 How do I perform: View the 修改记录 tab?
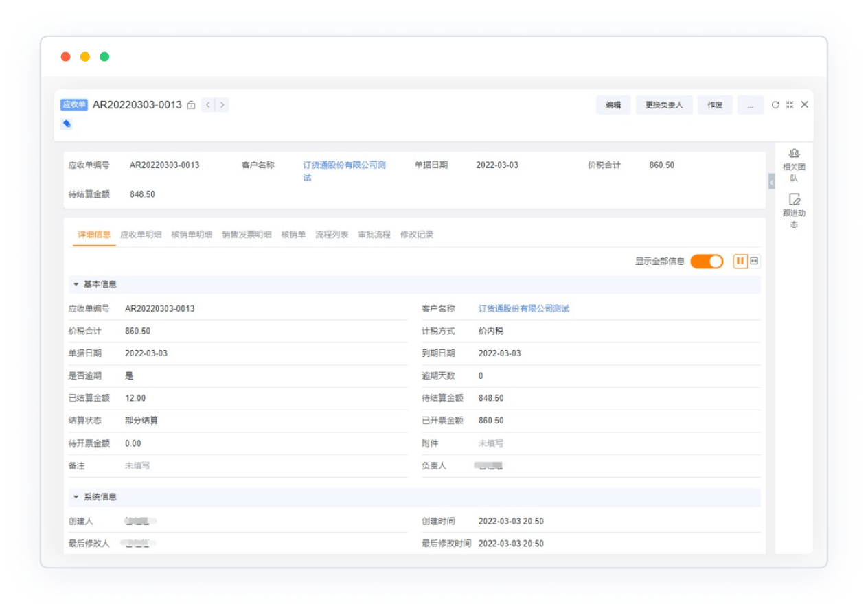tap(417, 235)
